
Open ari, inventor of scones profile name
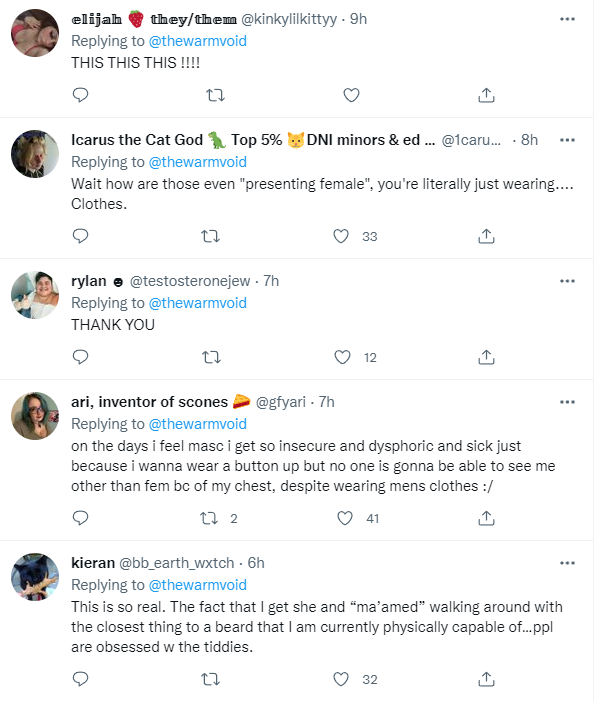pyautogui.click(x=149, y=401)
